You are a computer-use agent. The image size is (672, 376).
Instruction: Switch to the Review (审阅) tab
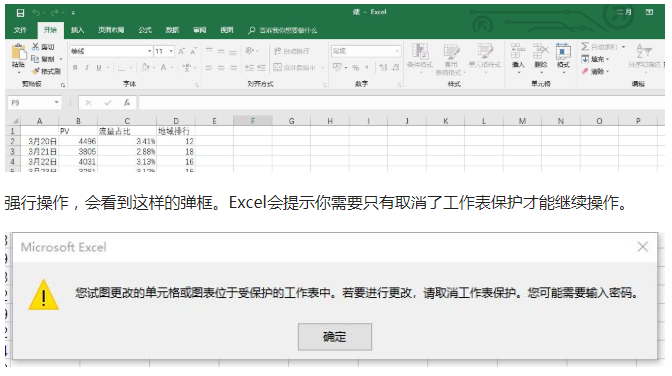(199, 30)
